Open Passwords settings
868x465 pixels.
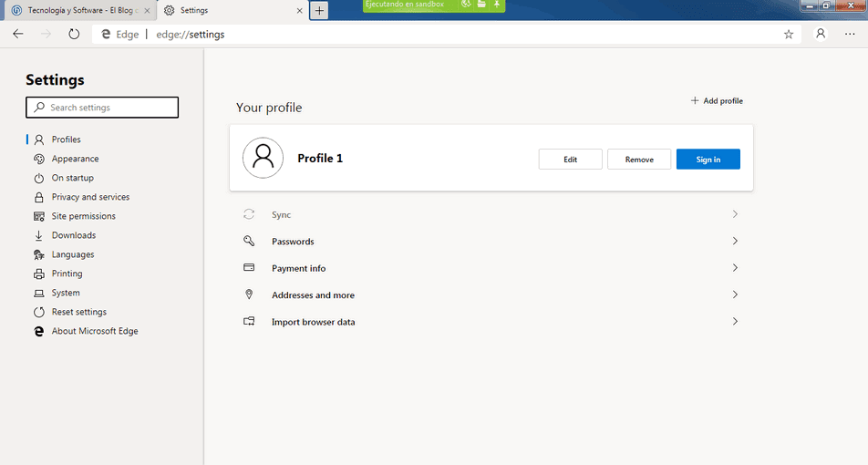(491, 242)
